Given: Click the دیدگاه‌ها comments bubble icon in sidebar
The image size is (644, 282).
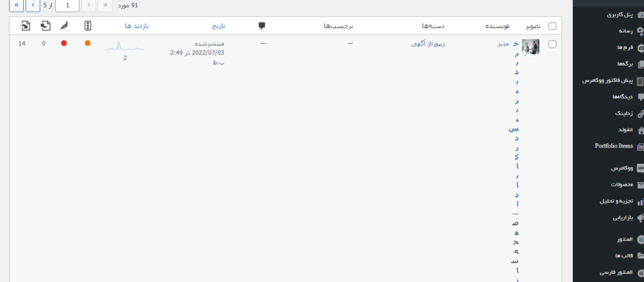Looking at the screenshot, I should pyautogui.click(x=640, y=98).
